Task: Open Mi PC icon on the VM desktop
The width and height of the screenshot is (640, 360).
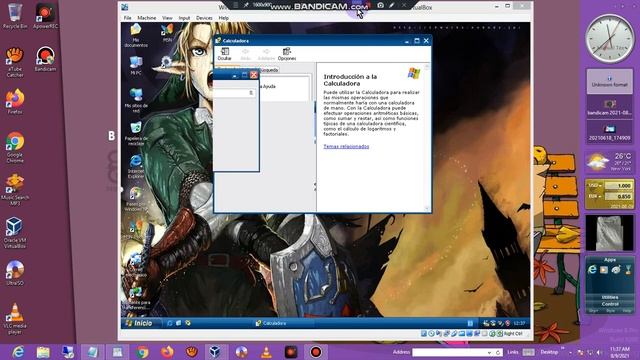Action: pyautogui.click(x=136, y=65)
